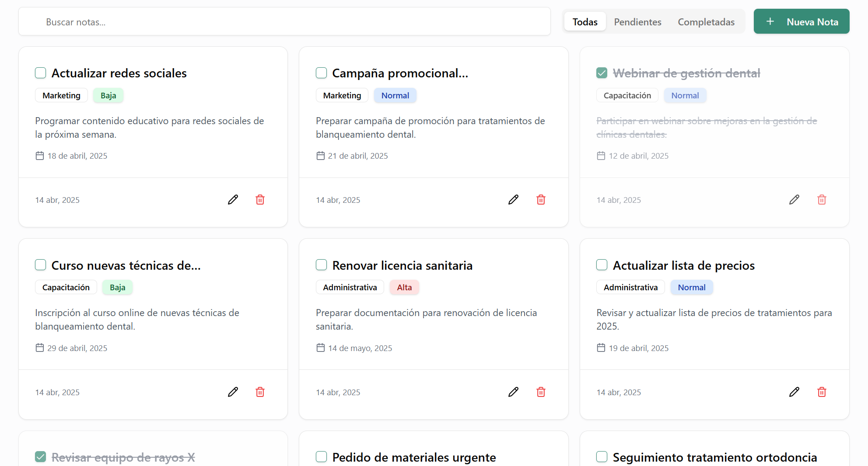Click Marketing tag on Campaña promocional
This screenshot has height=466, width=868.
(x=342, y=95)
